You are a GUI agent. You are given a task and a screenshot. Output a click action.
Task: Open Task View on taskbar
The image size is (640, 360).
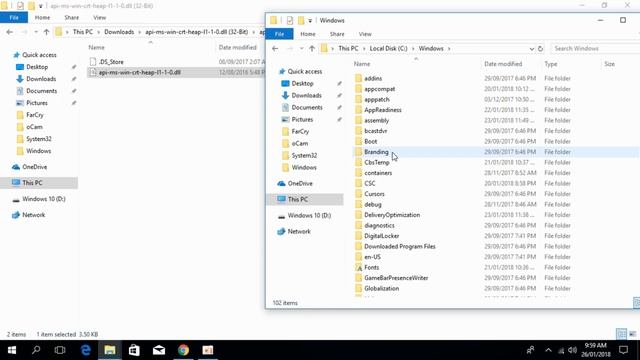coord(60,350)
